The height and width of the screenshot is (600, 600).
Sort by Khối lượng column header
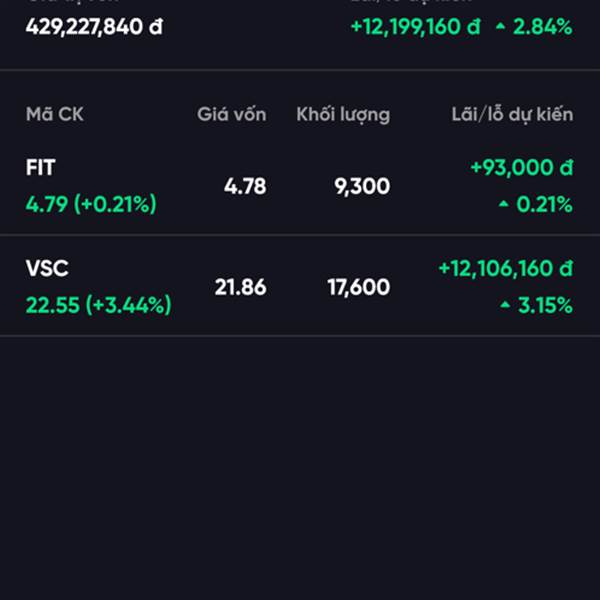343,115
